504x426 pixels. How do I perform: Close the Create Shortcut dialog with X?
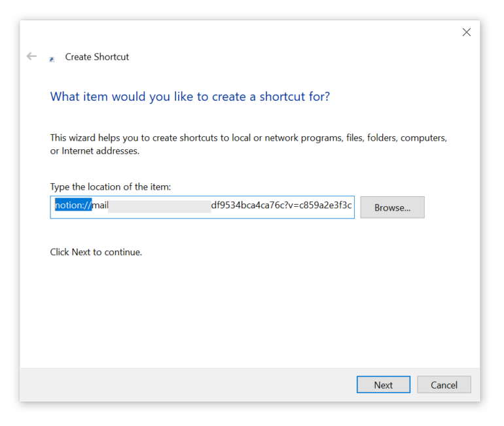(x=466, y=32)
